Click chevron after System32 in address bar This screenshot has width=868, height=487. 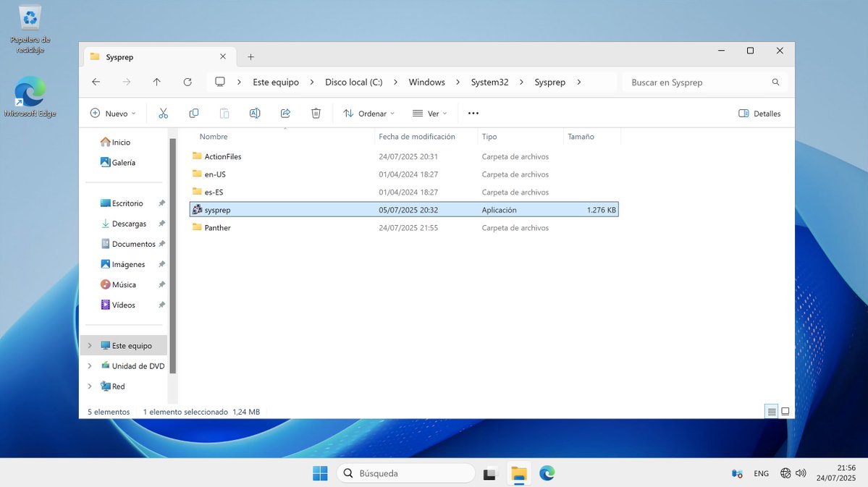pyautogui.click(x=521, y=82)
